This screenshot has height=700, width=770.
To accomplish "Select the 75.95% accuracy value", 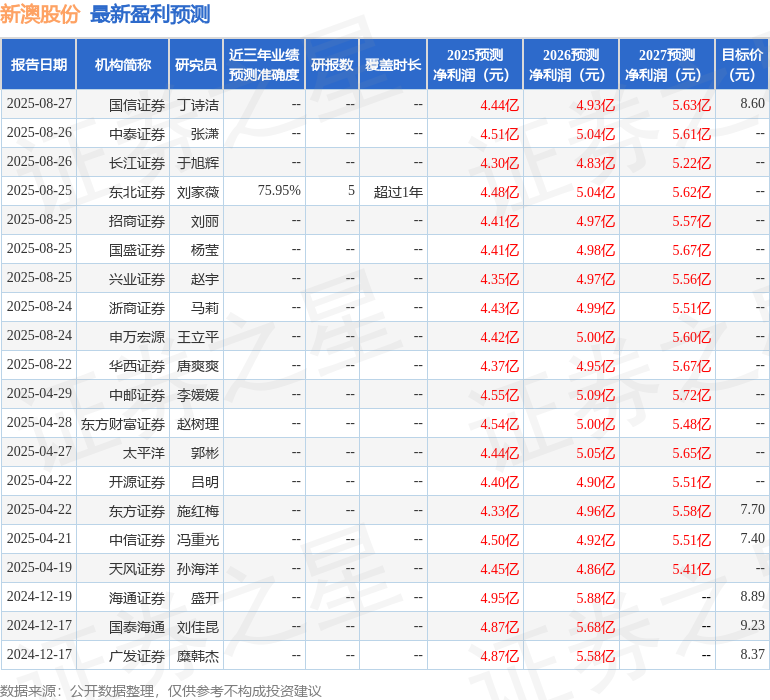I will [279, 191].
